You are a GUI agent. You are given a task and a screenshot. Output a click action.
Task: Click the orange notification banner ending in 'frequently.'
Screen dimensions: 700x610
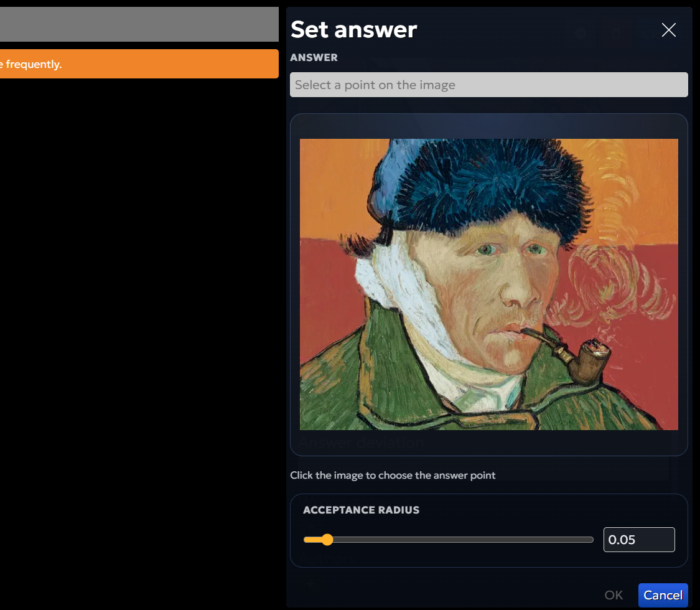pyautogui.click(x=139, y=64)
